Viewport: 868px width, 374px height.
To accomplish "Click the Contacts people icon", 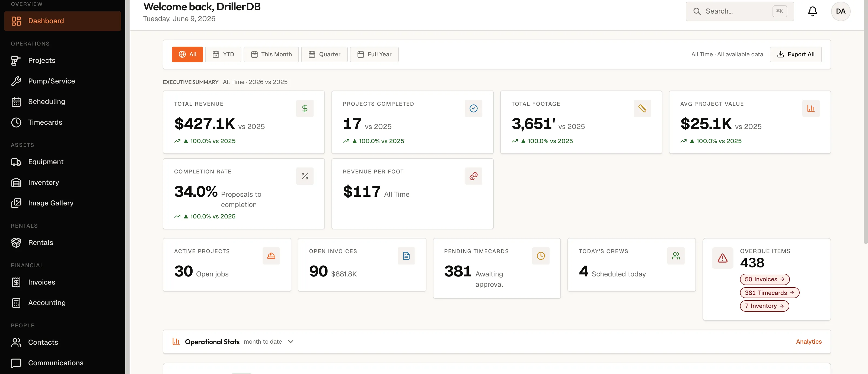I will pos(16,342).
